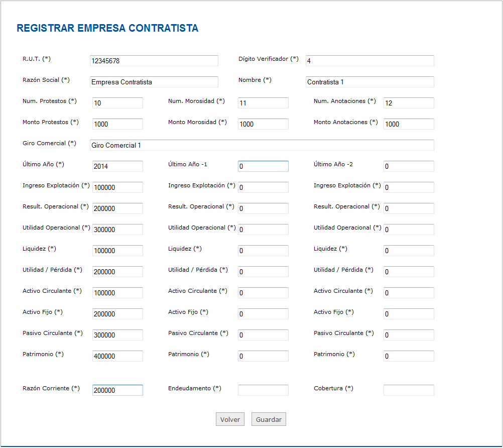Click Activo Circulante field under Último Año -2
503x448 pixels.
point(409,293)
